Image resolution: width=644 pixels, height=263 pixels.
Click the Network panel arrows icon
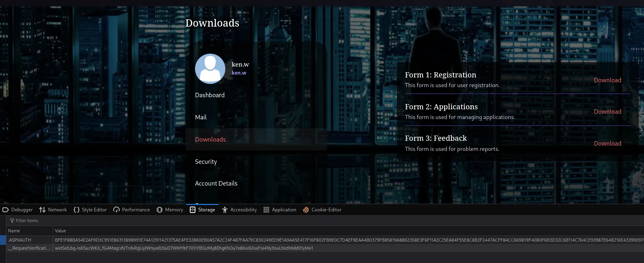42,210
